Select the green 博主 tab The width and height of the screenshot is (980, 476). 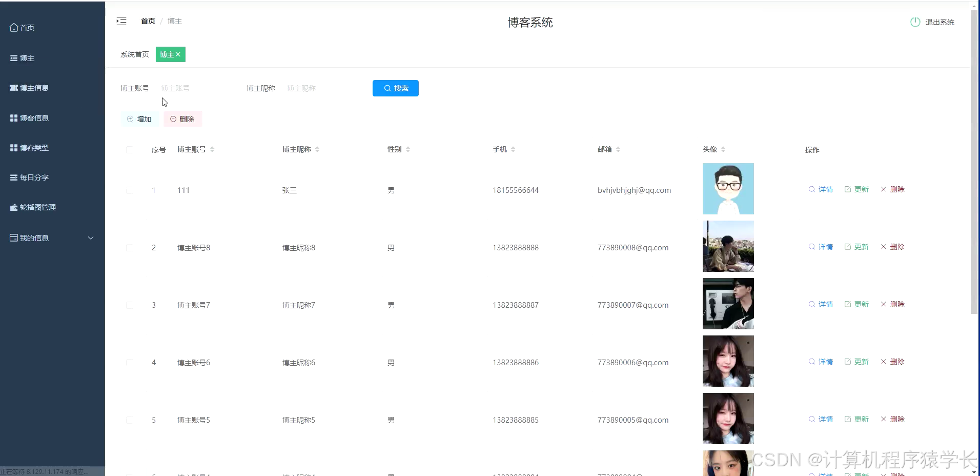pos(171,54)
